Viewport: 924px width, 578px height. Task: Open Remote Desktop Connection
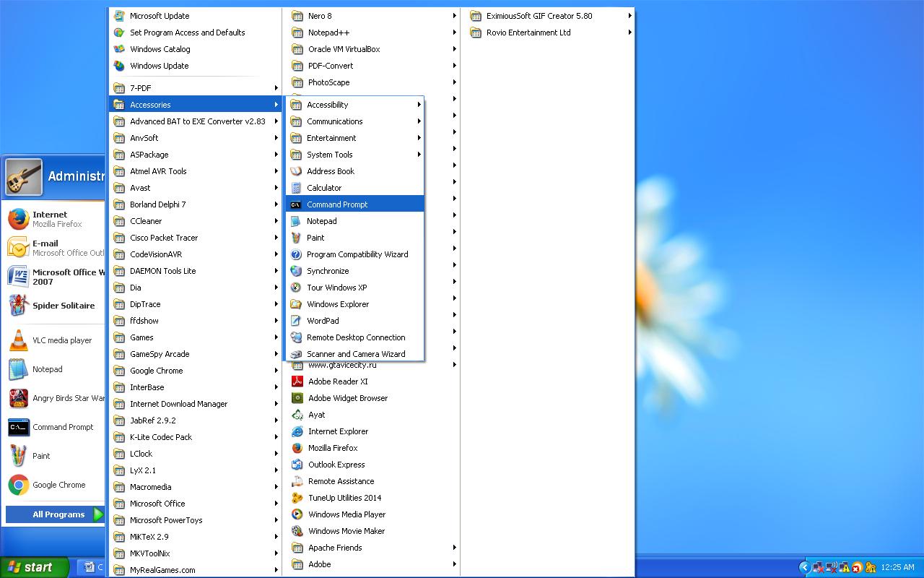coord(354,337)
